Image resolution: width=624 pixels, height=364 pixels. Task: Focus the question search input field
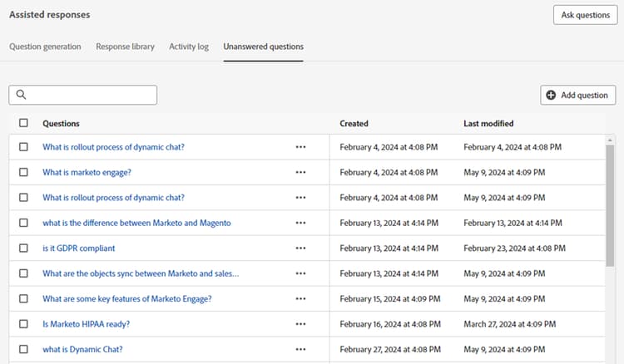pos(92,96)
